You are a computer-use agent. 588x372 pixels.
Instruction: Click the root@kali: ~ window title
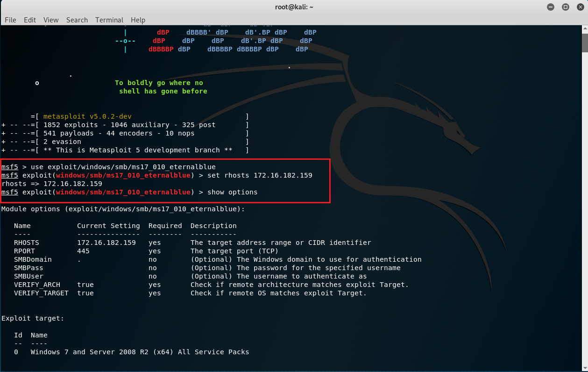click(x=294, y=7)
